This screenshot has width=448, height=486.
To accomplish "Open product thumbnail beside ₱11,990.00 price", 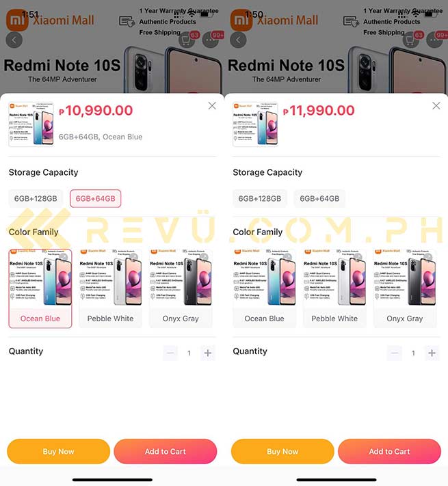I will [x=256, y=124].
